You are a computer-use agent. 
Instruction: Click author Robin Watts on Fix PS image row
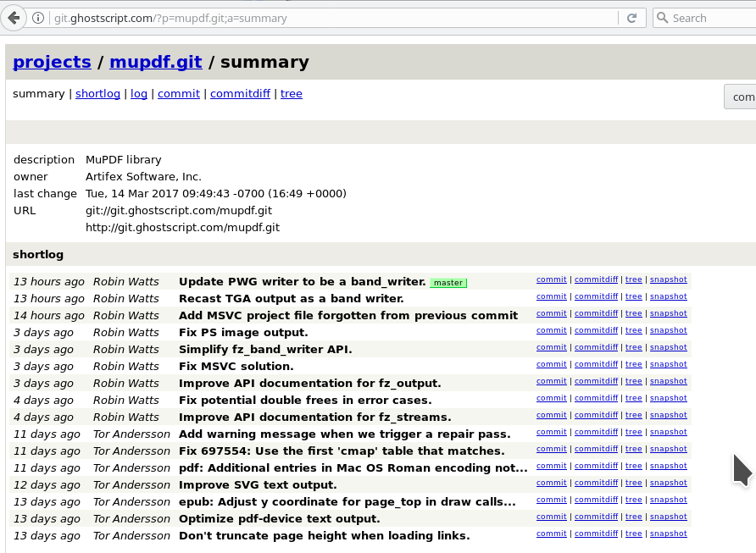point(125,332)
